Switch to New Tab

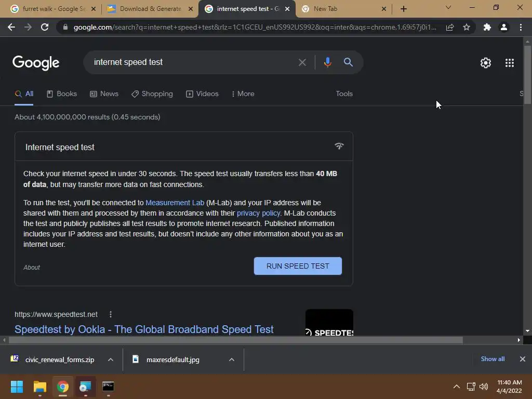[343, 9]
